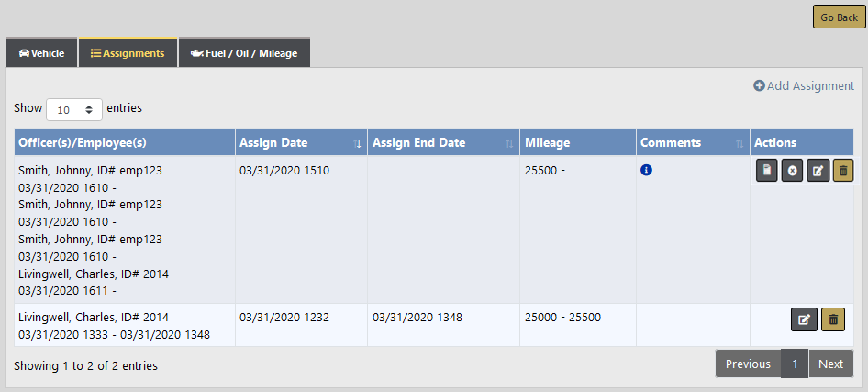Go to the Previous page

(x=748, y=364)
